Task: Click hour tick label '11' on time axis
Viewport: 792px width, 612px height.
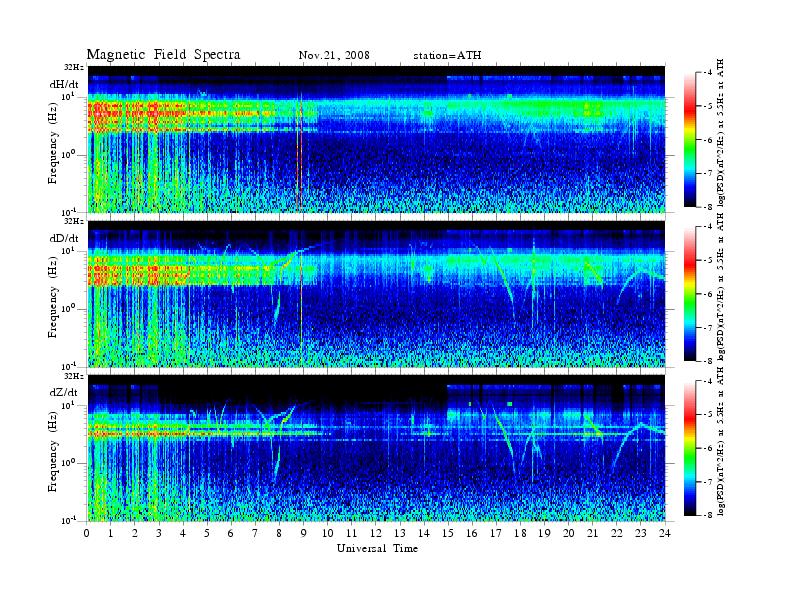Action: click(x=352, y=533)
